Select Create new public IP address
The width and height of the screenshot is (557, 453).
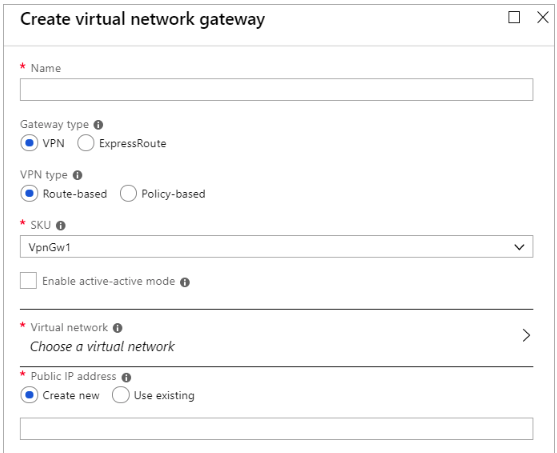(x=29, y=395)
